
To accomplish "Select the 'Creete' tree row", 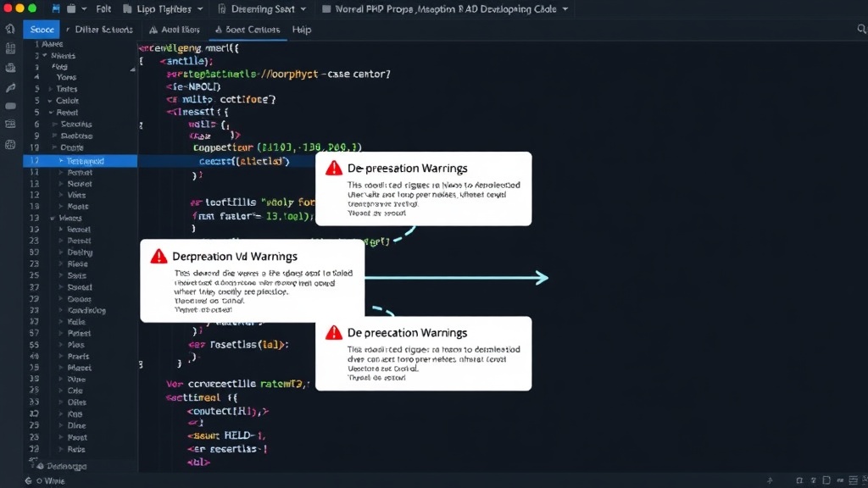I will click(81, 147).
